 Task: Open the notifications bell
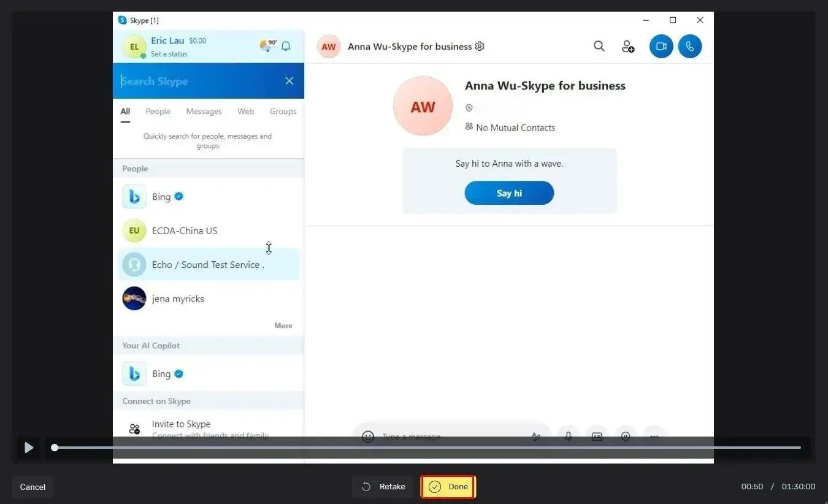point(285,45)
